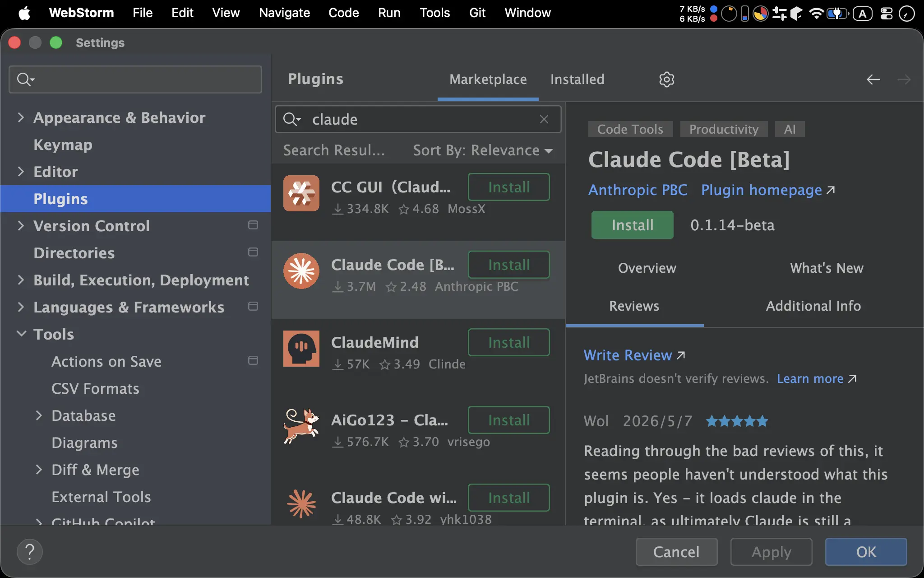924x578 pixels.
Task: Open settings search history magnifier
Action: point(25,79)
